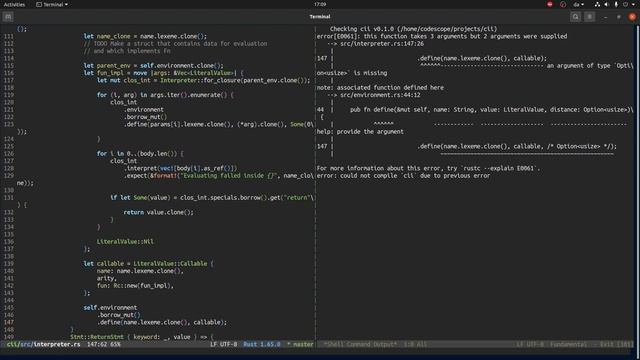Click 'let fun_impl = move' on line 116
This screenshot has width=640, height=360.
(x=116, y=73)
